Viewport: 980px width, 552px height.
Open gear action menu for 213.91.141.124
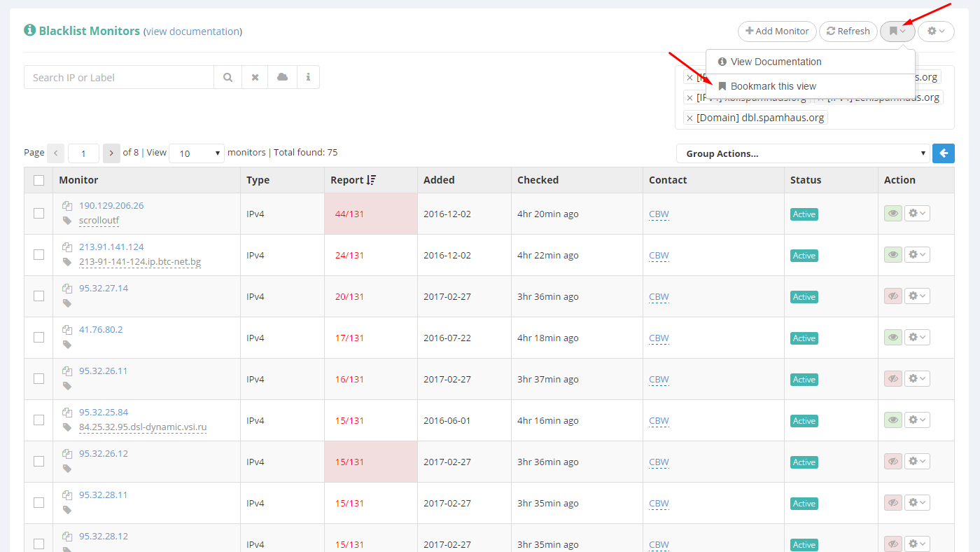917,255
